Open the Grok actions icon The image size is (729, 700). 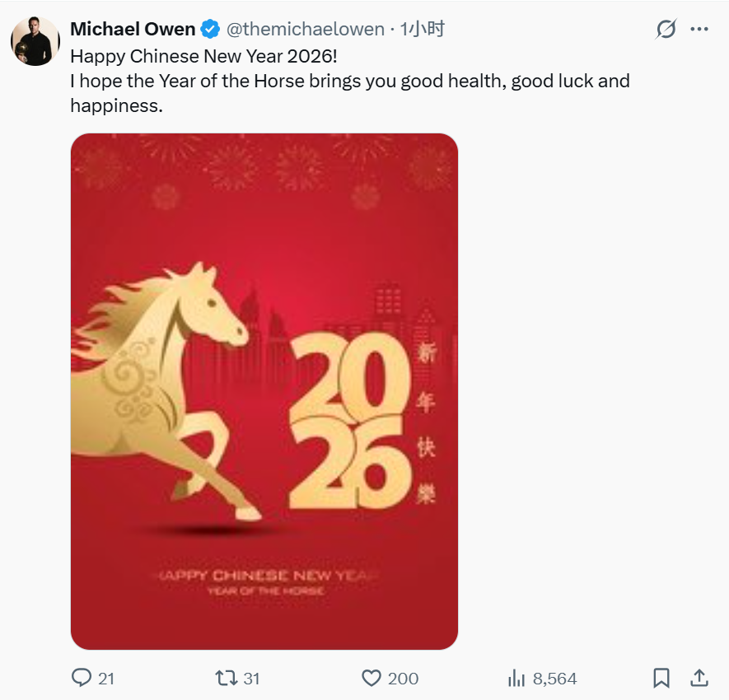(x=666, y=30)
